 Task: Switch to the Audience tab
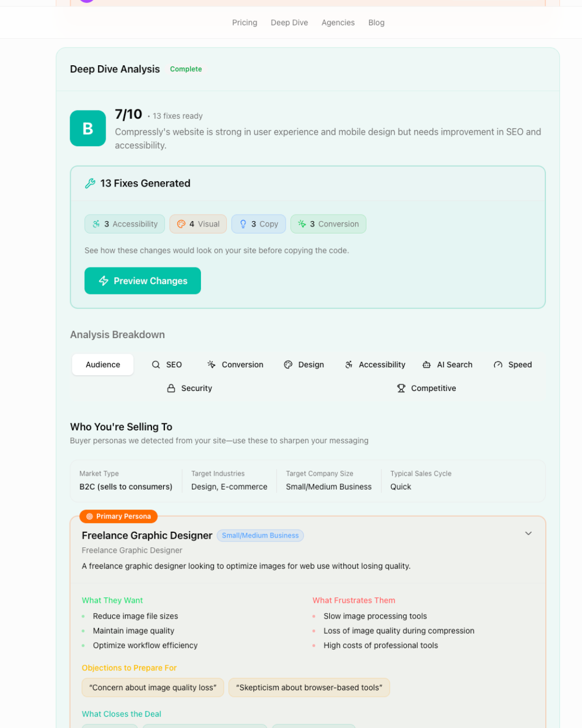(102, 365)
